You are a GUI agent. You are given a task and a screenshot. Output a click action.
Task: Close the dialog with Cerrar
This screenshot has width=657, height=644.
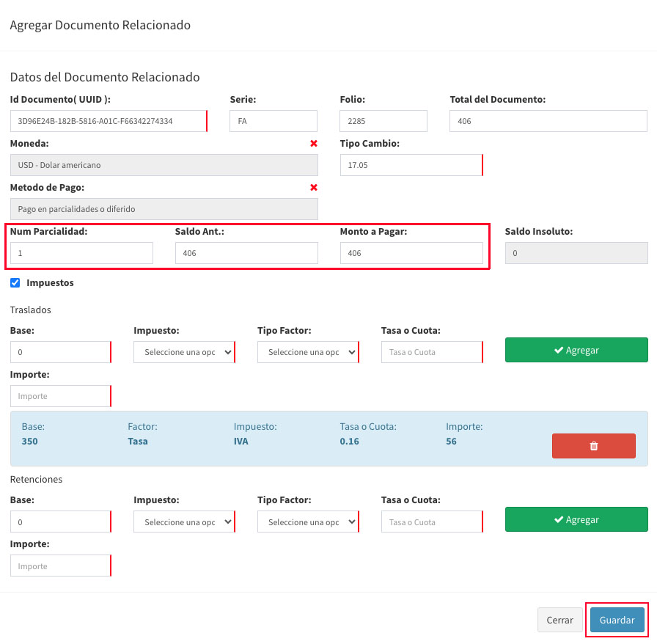(559, 620)
